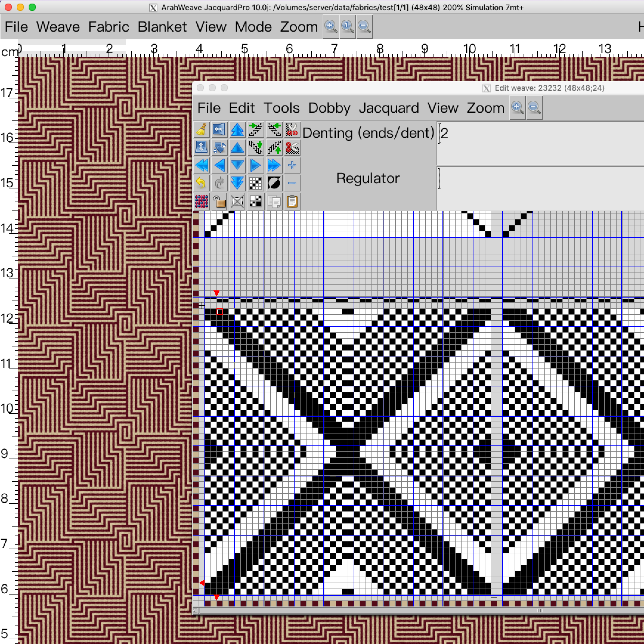Click stairs icon with green right arrow
The width and height of the screenshot is (644, 644).
coord(256,130)
